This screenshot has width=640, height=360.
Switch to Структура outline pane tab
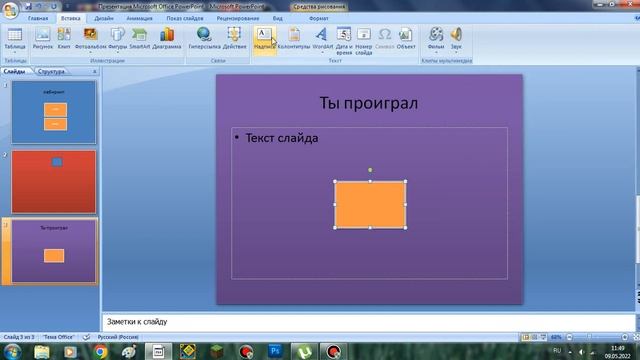click(x=51, y=71)
